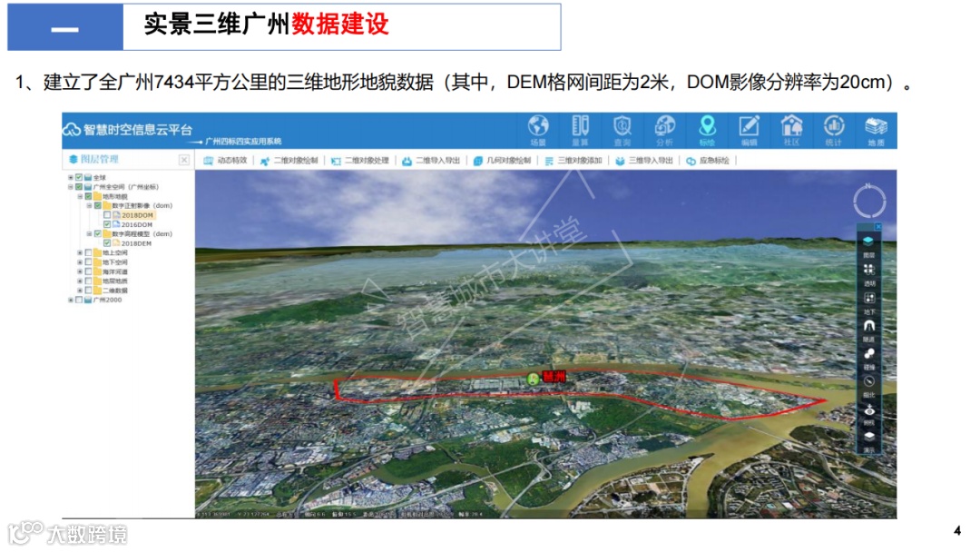The height and width of the screenshot is (552, 980).
Task: Open the 统计 statistics module
Action: pos(834,130)
